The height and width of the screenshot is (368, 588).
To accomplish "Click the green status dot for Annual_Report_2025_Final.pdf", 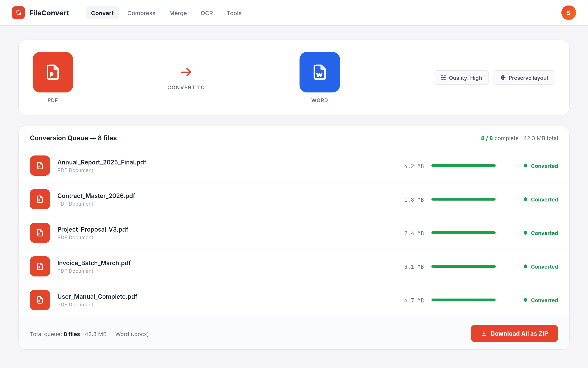I will click(525, 166).
